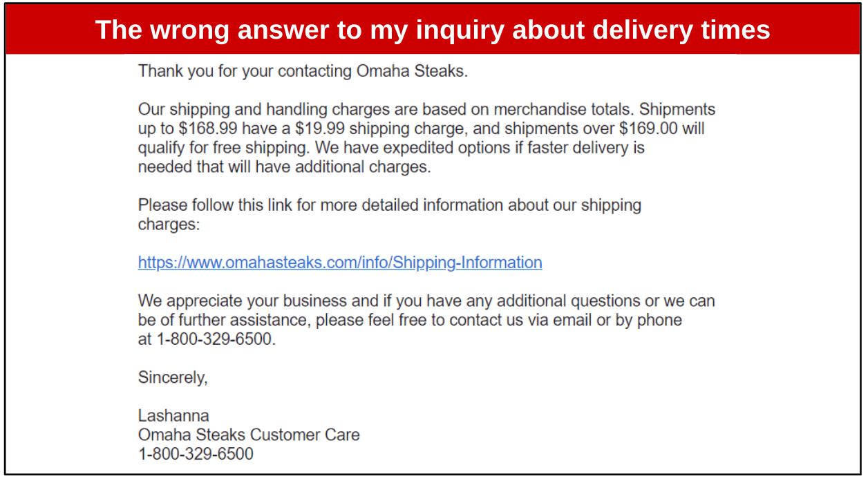Click the 'Omaha Steaks Customer Care' signature line

(249, 435)
